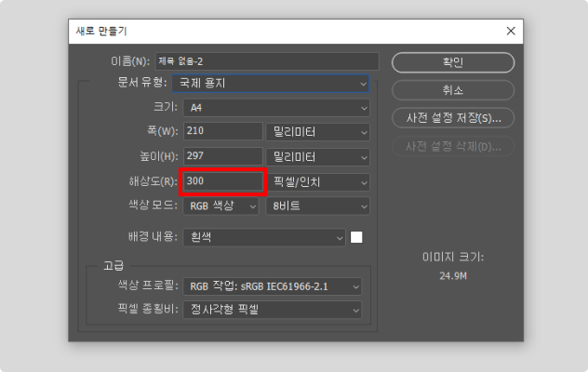Open the 문서 유형 dropdown
The width and height of the screenshot is (588, 372).
click(x=271, y=84)
